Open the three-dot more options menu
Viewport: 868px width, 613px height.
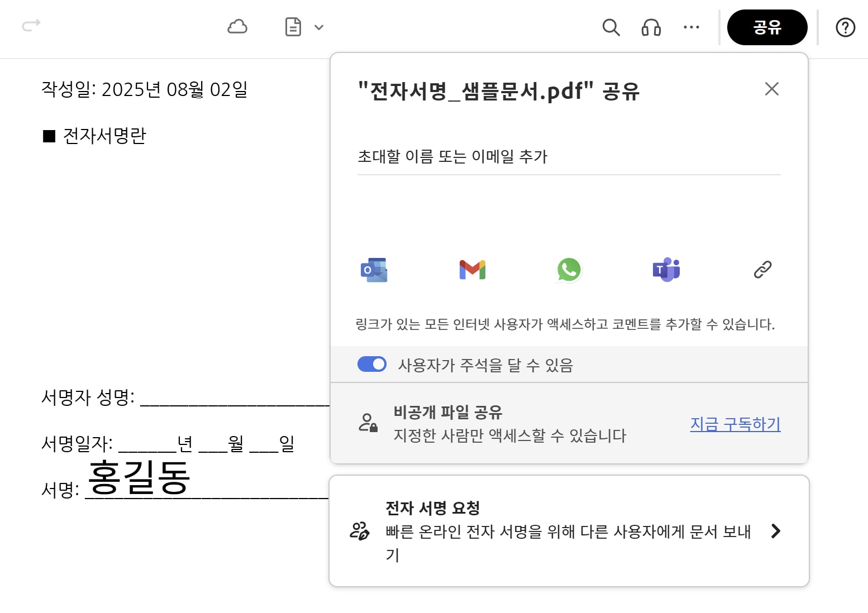click(691, 27)
